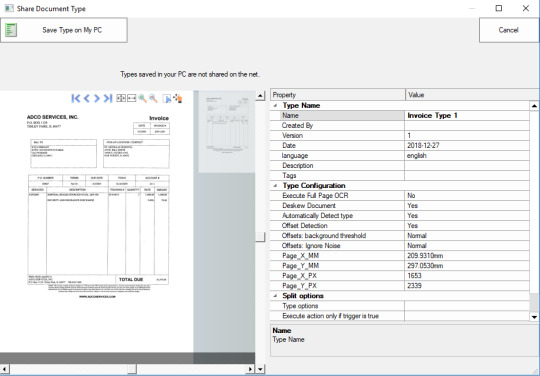Screen dimensions: 540x376
Task: Select Page_X_PX value 1653
Action: 467,276
